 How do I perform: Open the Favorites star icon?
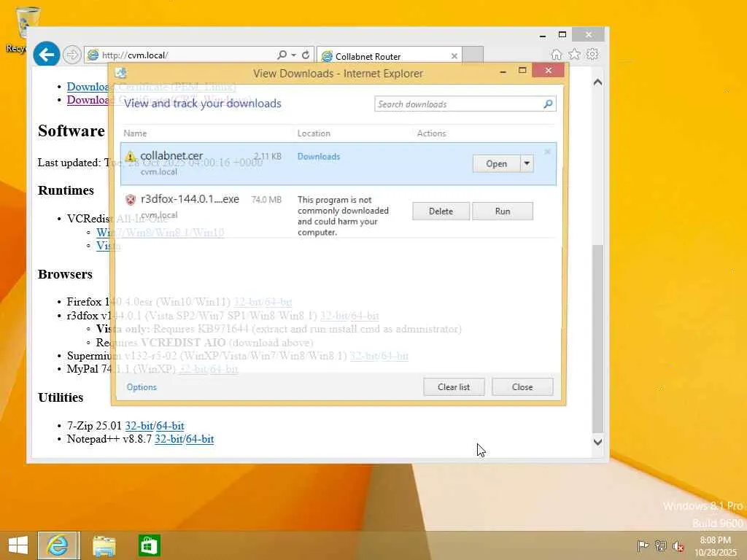coord(575,54)
